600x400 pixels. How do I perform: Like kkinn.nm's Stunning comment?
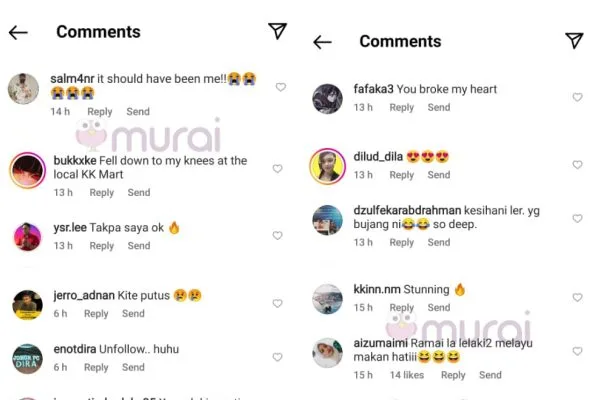coord(577,298)
